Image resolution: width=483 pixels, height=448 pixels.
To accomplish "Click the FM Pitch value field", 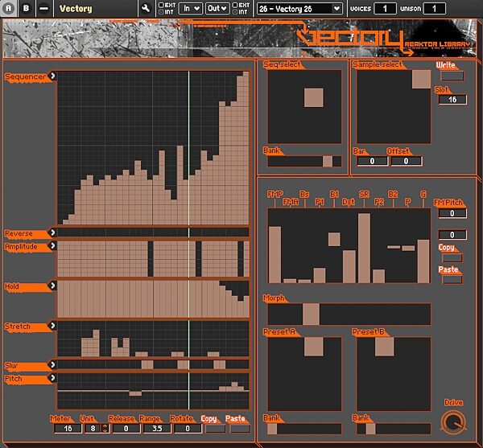I will point(452,213).
